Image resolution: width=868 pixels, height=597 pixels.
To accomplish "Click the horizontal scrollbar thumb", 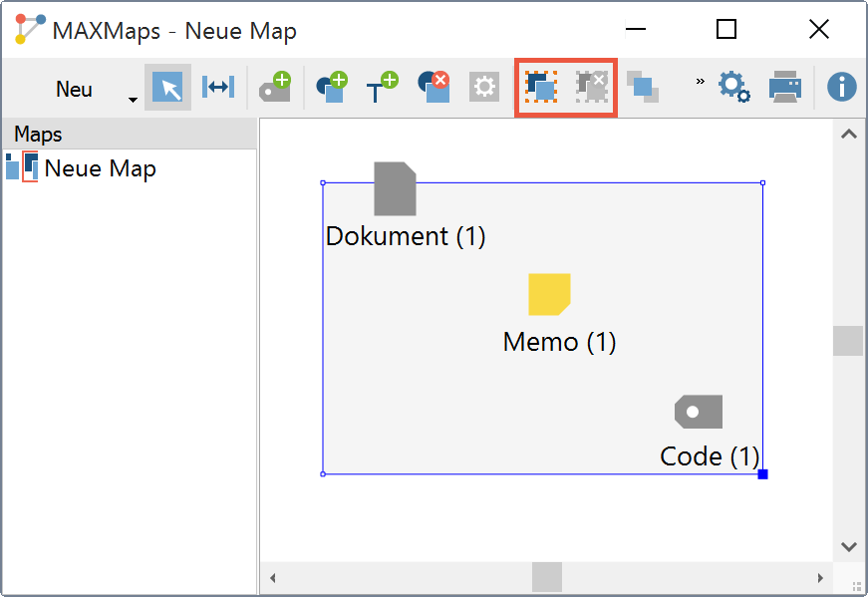I will [546, 577].
